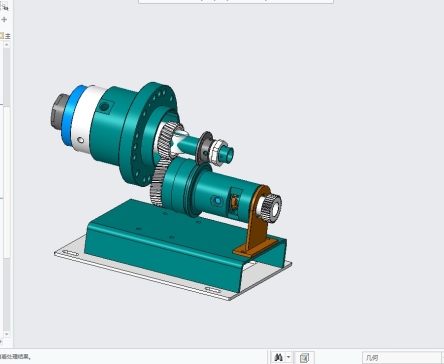Click the plus icon in left panel
Viewport: 444px width, 364px height.
4,20
